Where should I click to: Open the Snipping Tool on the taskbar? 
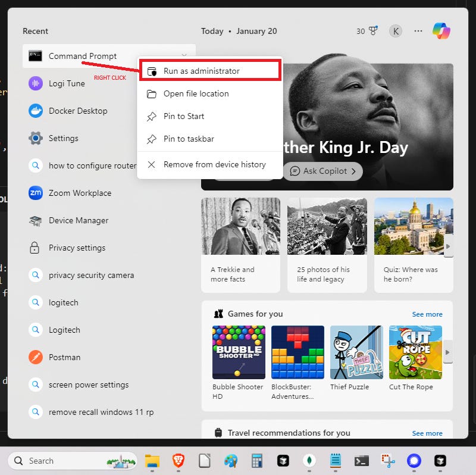tap(388, 461)
